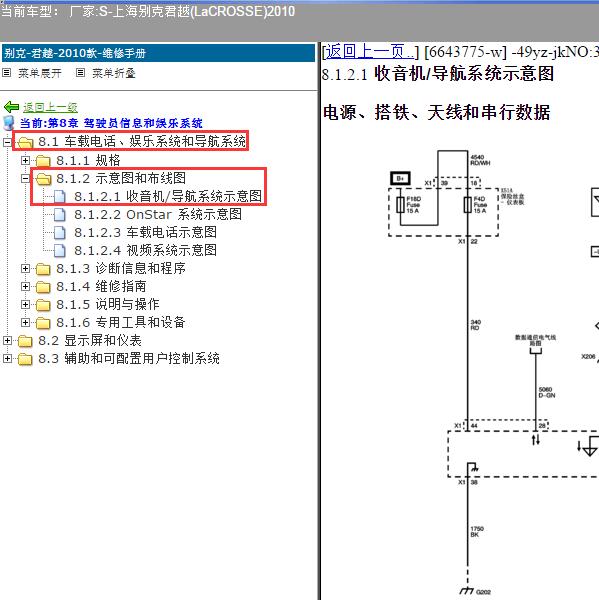The width and height of the screenshot is (599, 600).
Task: Click the open folder icon for 8.1.2
Action: click(44, 178)
